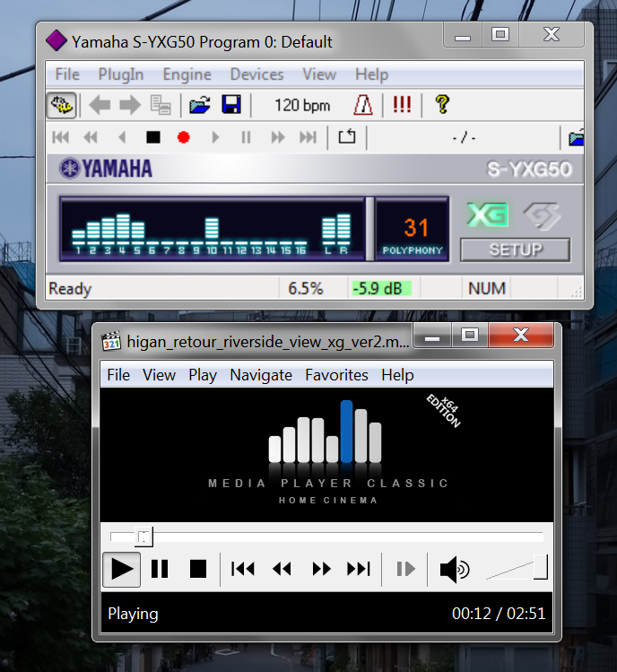The height and width of the screenshot is (672, 617).
Task: Open a file using the folder icon
Action: click(x=199, y=106)
